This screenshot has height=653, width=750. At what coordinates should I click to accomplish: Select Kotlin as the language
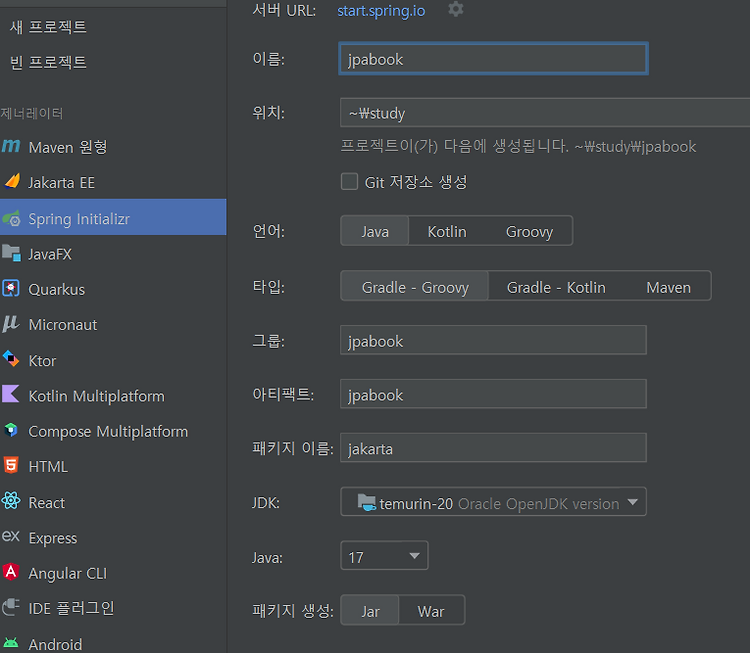(447, 232)
